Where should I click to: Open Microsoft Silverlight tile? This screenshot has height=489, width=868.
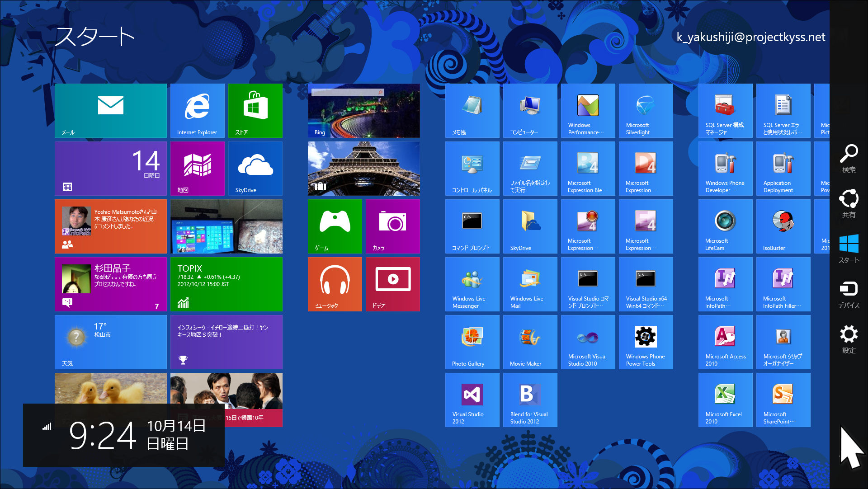(646, 111)
